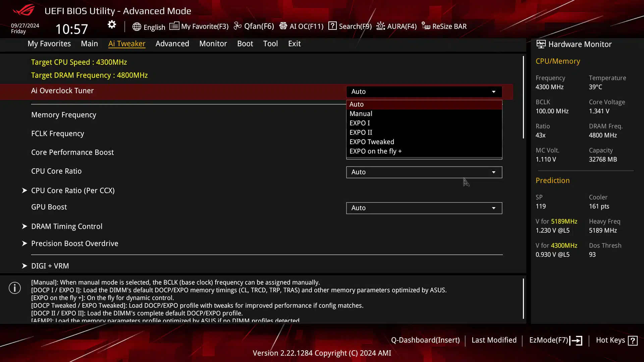Select the CPU Core Ratio row label

point(56,171)
